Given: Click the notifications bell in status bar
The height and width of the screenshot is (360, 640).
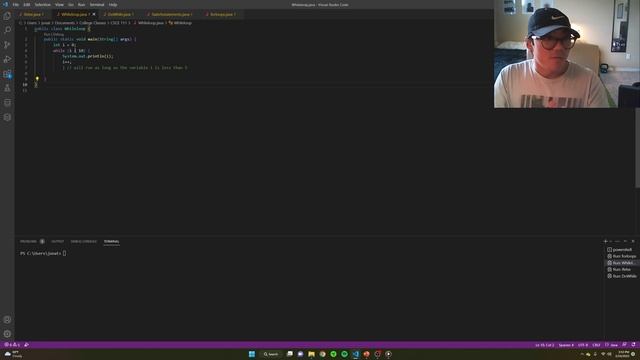Looking at the screenshot, I should click(x=633, y=345).
